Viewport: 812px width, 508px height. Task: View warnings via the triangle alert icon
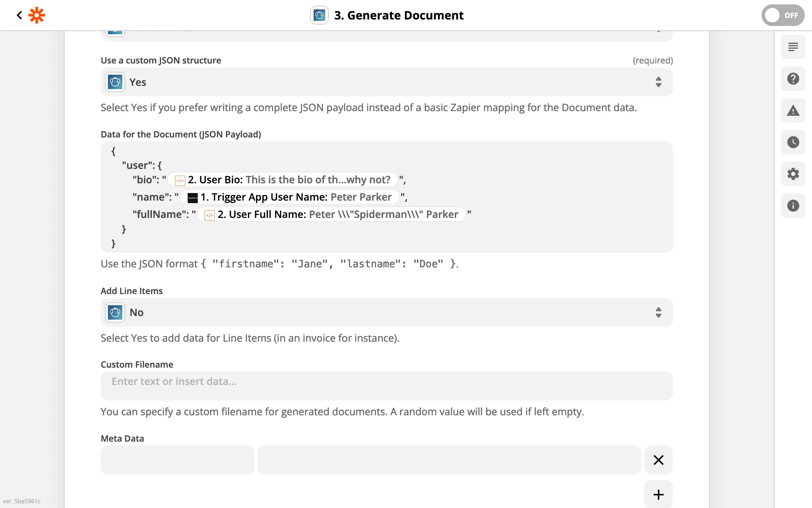[793, 110]
